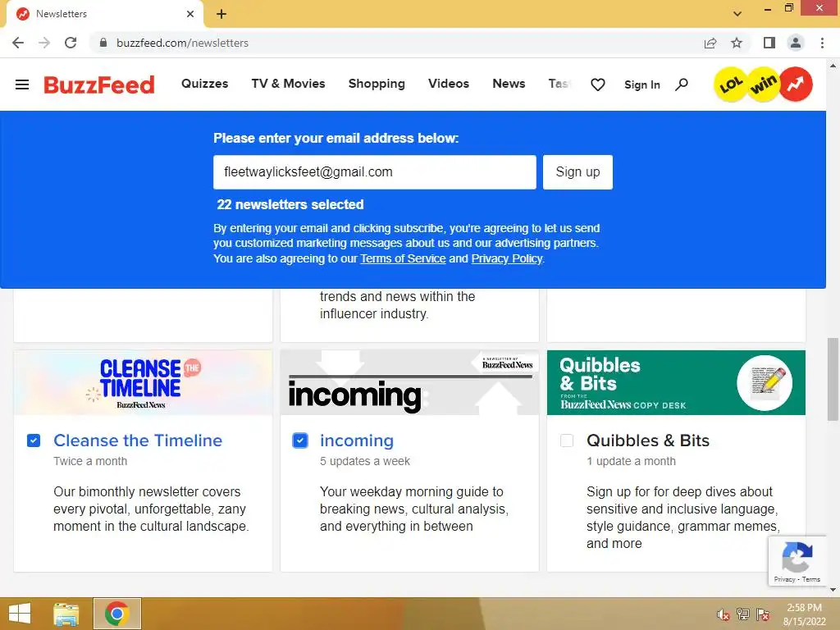
Task: Click the win badge
Action: 764,84
